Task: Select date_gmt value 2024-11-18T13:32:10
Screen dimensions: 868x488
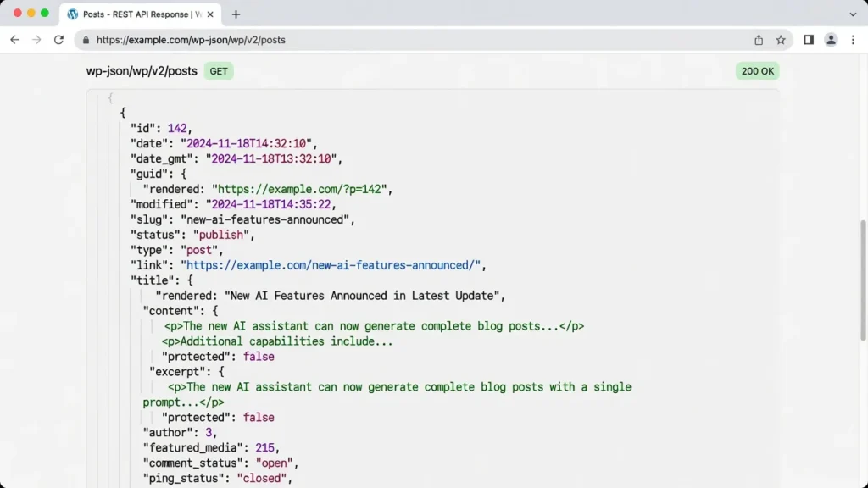Action: point(271,158)
